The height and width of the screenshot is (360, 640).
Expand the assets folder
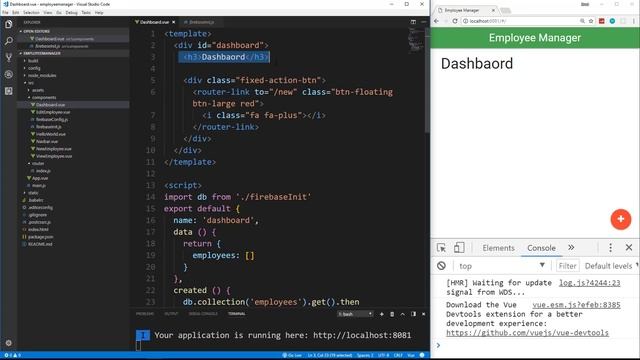point(38,90)
